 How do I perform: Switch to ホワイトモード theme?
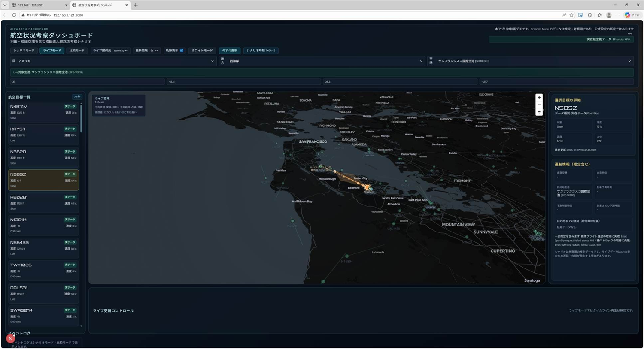(202, 51)
